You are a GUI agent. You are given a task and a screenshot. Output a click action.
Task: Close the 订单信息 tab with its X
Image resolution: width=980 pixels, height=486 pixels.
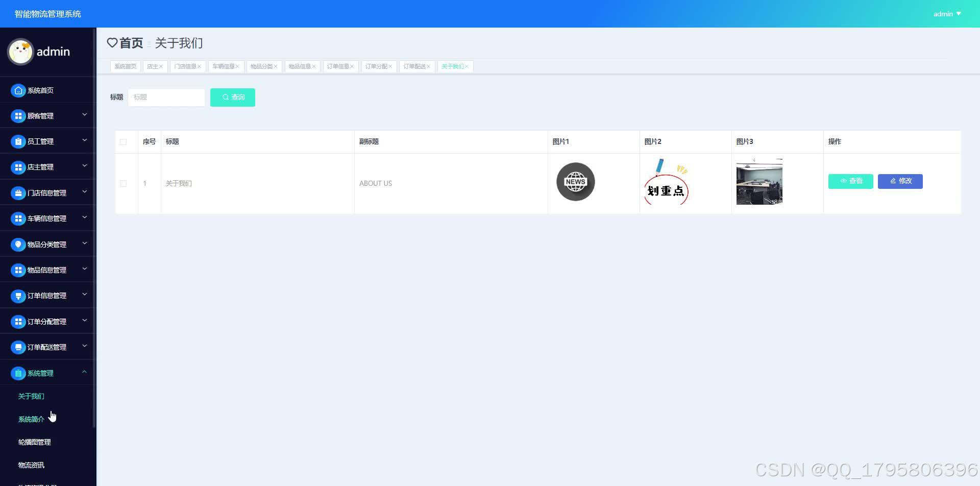click(352, 66)
